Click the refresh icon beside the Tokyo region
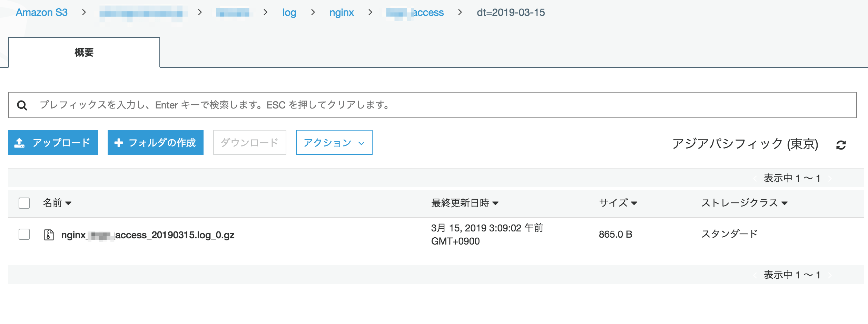Image resolution: width=868 pixels, height=324 pixels. tap(841, 145)
